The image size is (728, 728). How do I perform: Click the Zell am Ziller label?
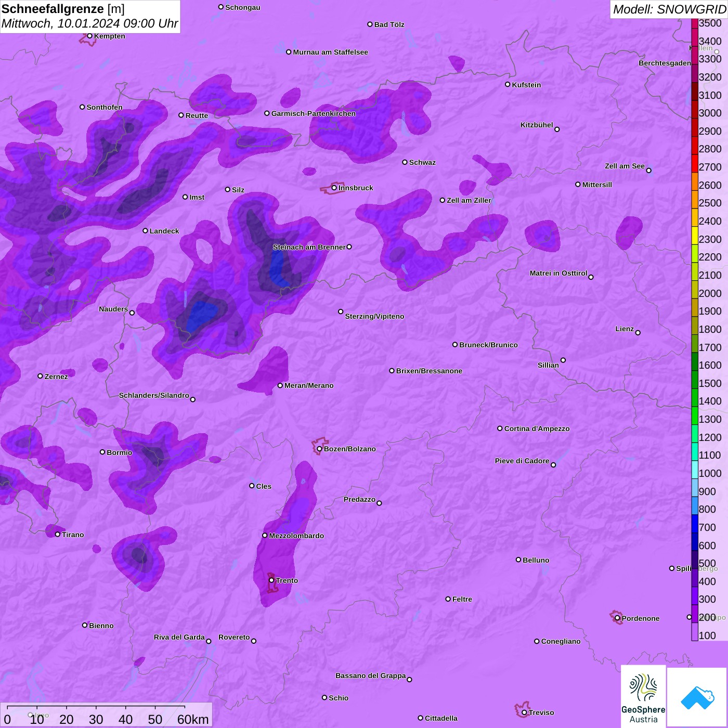click(x=469, y=200)
